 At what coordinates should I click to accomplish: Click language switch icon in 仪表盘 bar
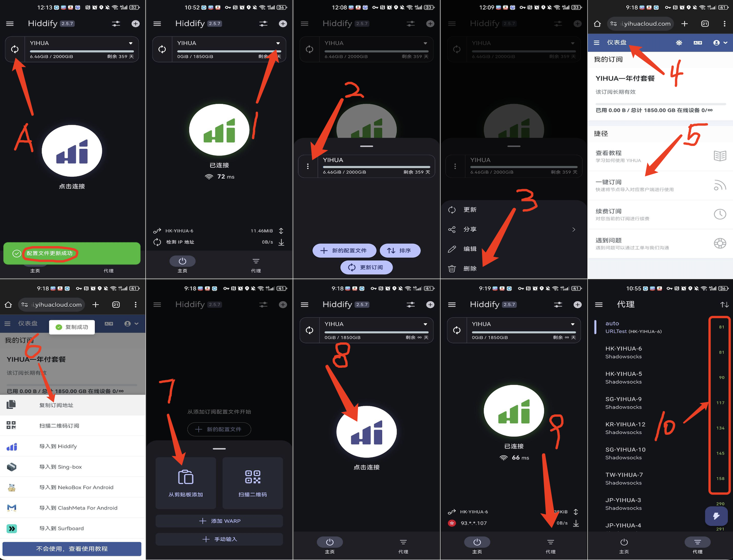coord(698,43)
